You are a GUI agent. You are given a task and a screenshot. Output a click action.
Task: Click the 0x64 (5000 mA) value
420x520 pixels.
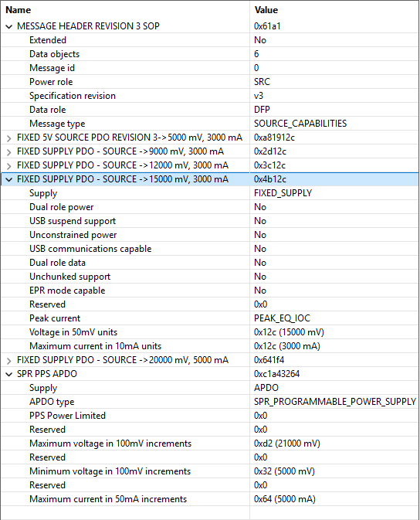click(285, 499)
